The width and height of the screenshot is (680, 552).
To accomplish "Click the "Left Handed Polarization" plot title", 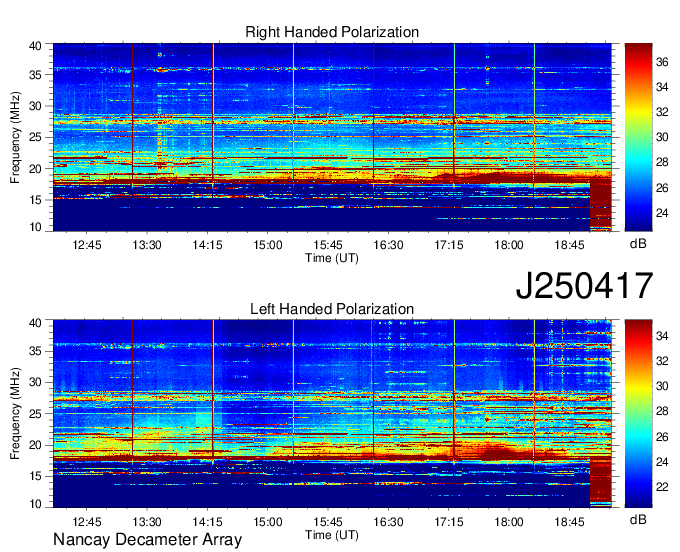I will [332, 309].
